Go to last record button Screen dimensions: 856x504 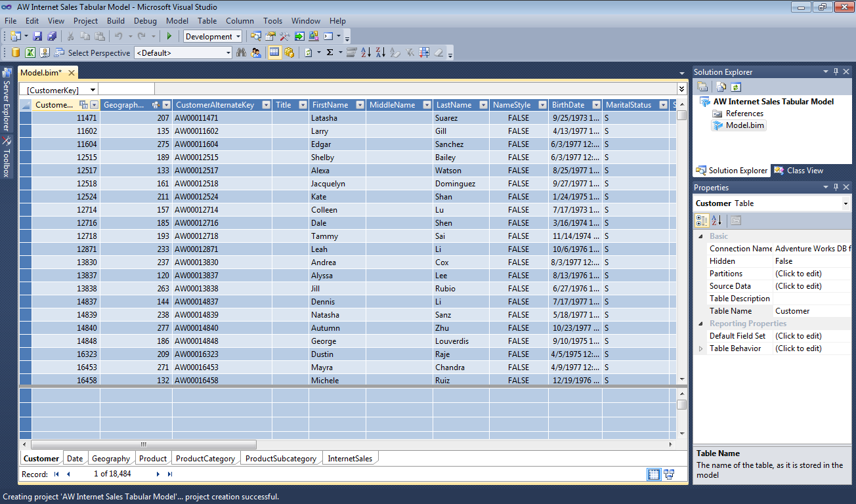pos(170,474)
